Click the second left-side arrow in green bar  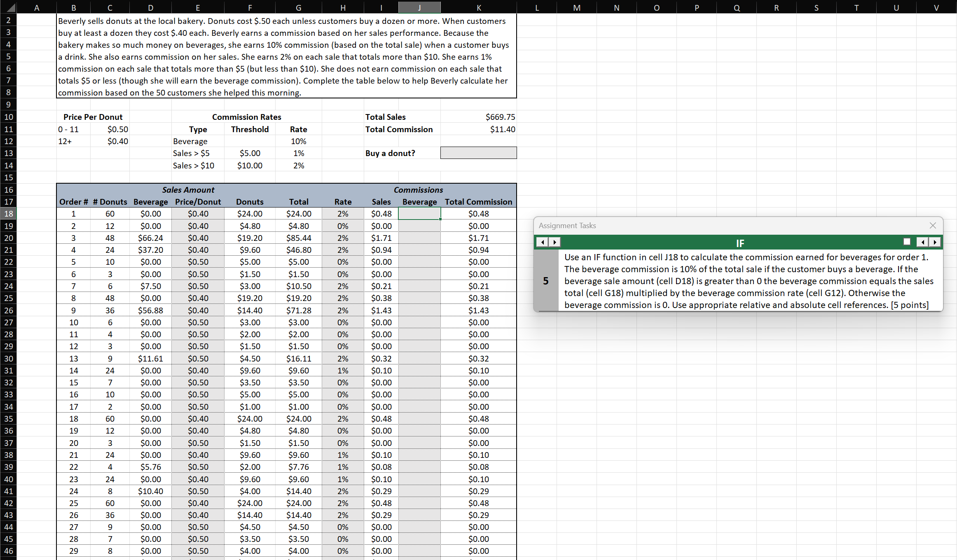(554, 242)
